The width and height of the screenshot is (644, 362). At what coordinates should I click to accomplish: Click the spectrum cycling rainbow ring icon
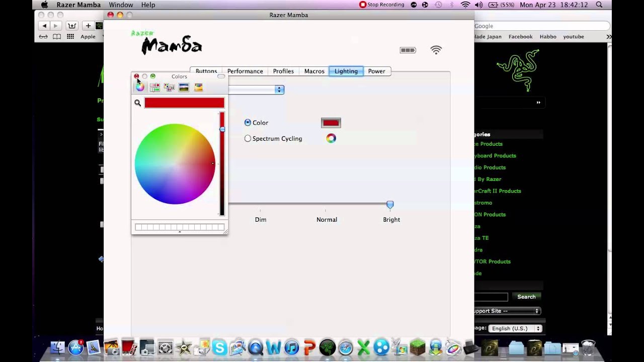click(x=331, y=138)
